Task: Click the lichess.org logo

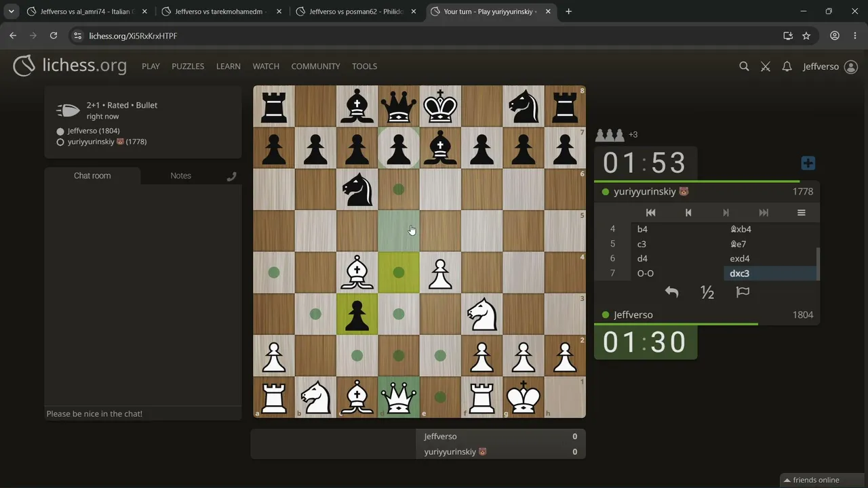Action: click(x=70, y=66)
